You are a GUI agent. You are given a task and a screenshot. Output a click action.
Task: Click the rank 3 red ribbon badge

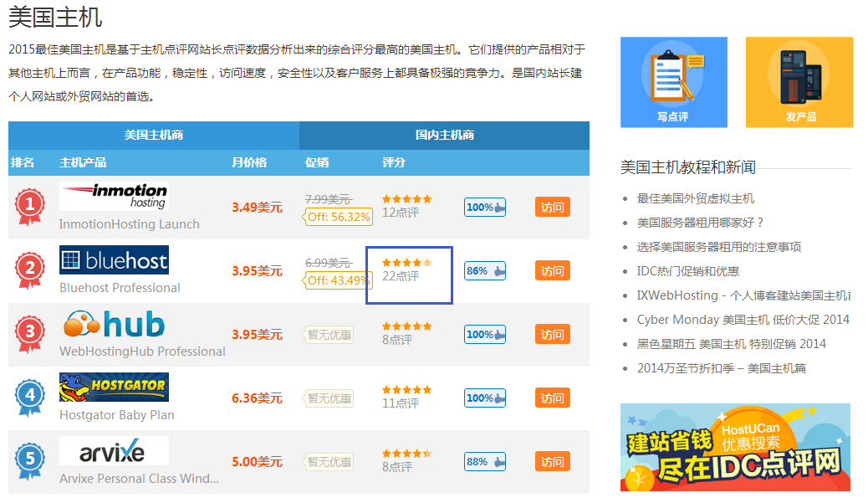30,334
